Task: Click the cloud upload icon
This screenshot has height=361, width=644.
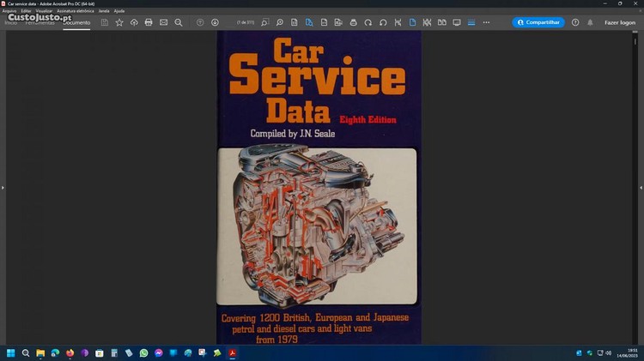Action: coord(134,22)
